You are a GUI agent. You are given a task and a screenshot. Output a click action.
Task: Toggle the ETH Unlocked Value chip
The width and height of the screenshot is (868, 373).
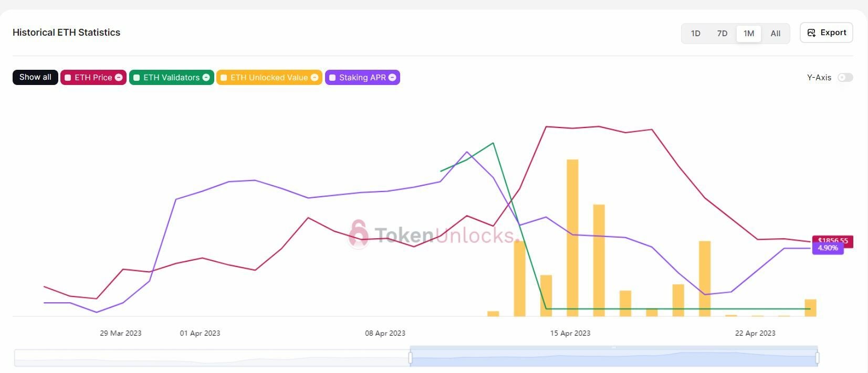[269, 78]
